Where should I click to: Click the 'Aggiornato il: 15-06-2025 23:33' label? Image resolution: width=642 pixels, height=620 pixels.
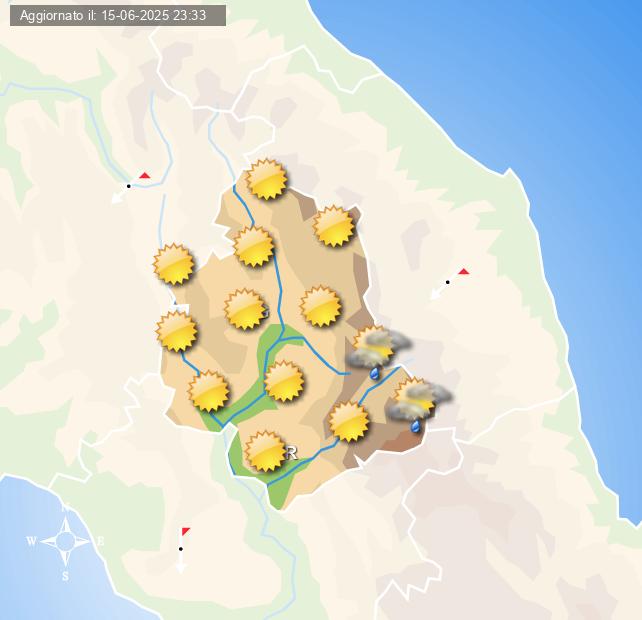(x=118, y=16)
